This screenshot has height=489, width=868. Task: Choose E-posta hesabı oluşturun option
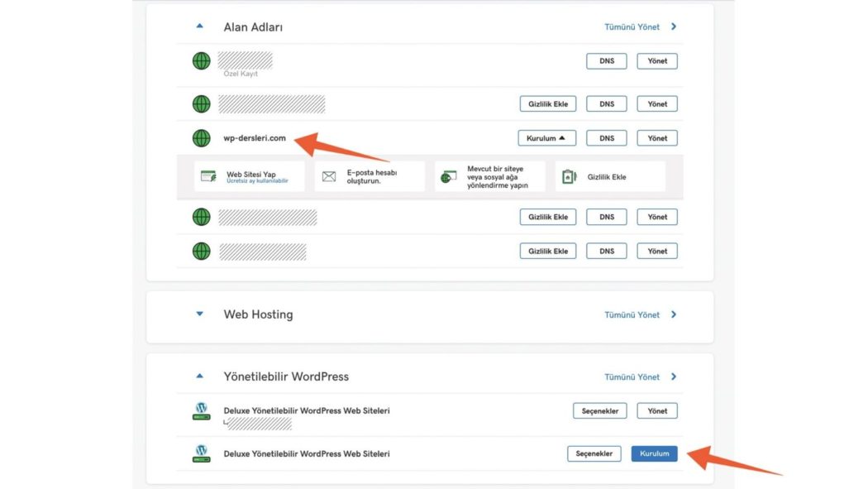(x=370, y=177)
